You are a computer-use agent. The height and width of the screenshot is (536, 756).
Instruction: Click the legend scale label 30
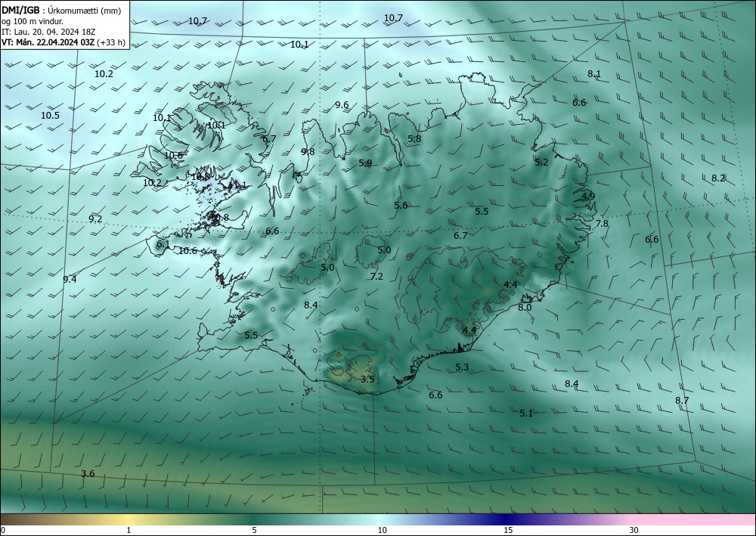(x=634, y=530)
